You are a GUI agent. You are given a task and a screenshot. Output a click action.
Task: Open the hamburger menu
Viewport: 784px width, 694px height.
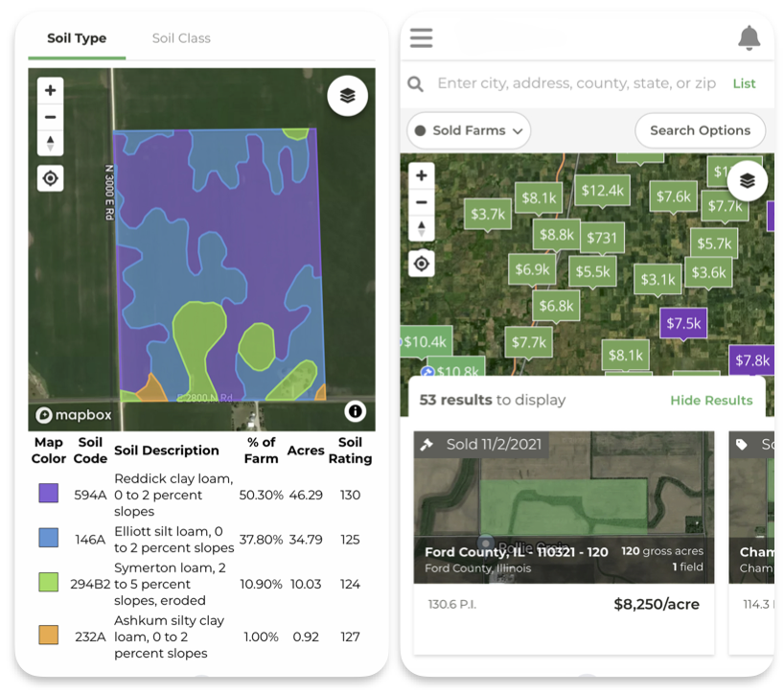pos(420,37)
